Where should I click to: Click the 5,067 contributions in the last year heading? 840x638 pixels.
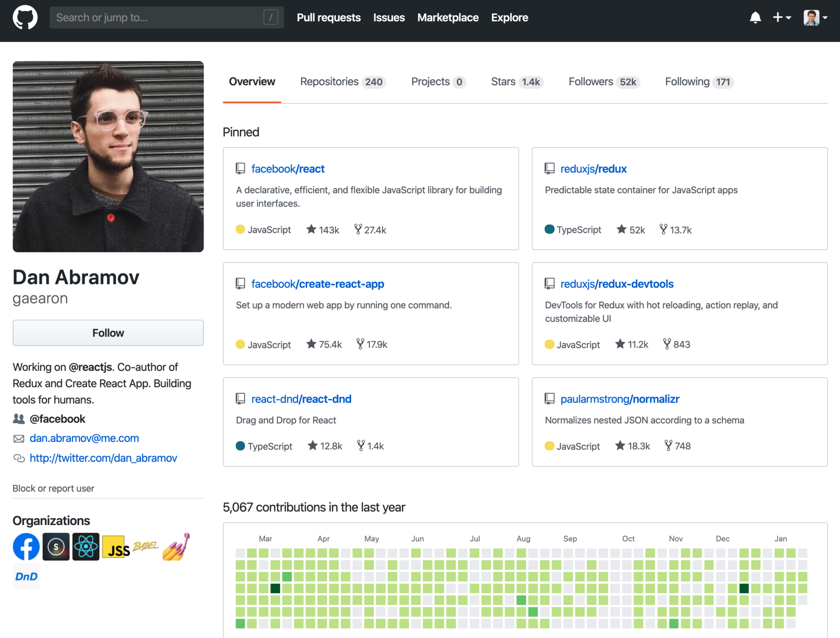click(x=314, y=507)
